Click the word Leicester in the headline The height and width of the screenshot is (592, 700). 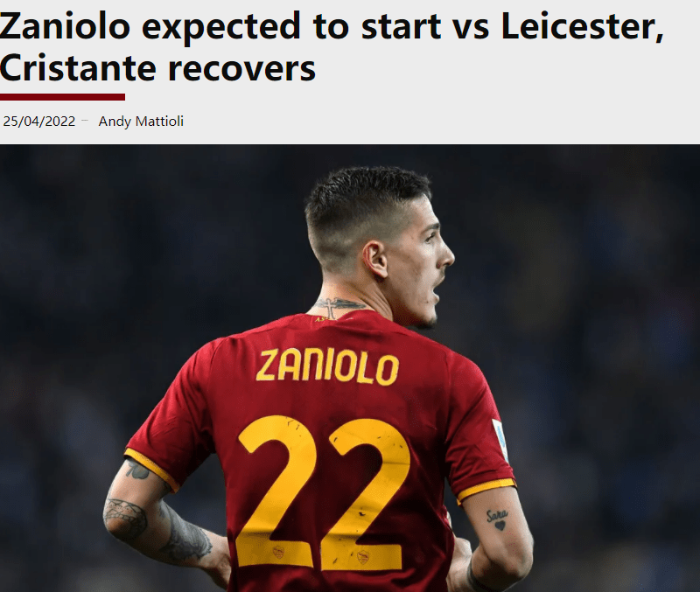[x=582, y=26]
